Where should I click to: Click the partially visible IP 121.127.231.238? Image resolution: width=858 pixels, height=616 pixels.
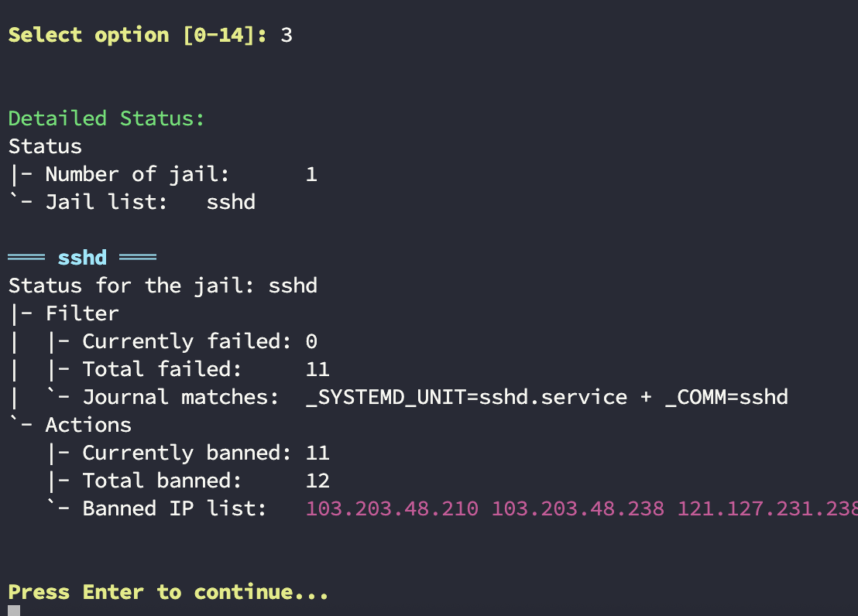[767, 508]
